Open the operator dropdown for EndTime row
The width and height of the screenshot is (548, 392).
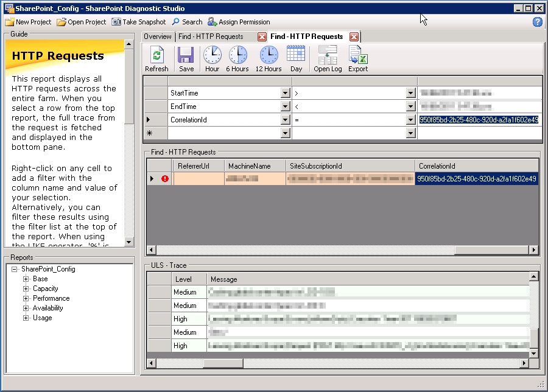tap(410, 106)
